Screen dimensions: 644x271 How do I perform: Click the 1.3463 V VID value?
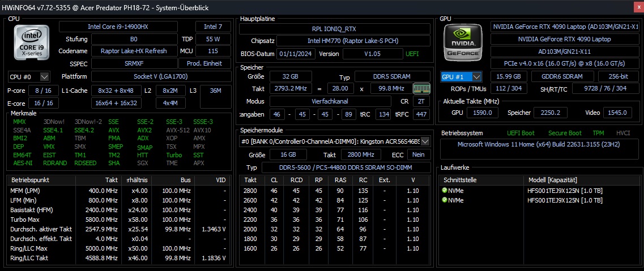point(213,229)
